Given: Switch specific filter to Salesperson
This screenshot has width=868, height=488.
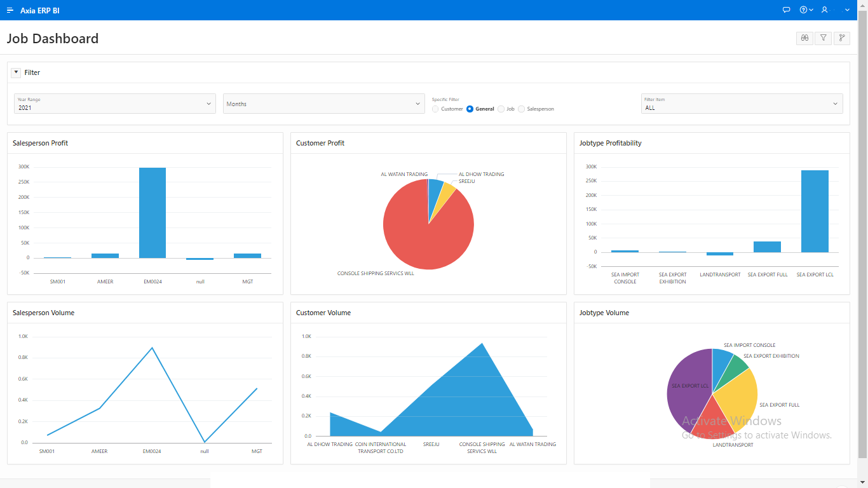Looking at the screenshot, I should pos(521,109).
